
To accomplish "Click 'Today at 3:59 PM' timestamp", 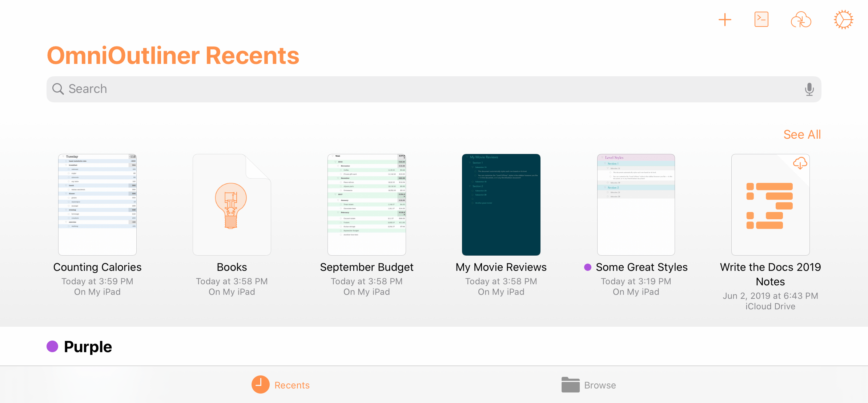I will pyautogui.click(x=97, y=281).
